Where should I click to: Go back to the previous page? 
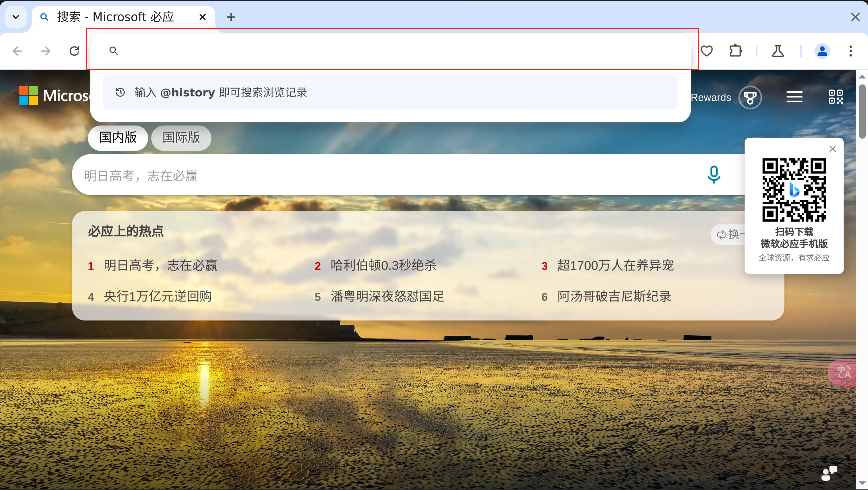point(17,51)
